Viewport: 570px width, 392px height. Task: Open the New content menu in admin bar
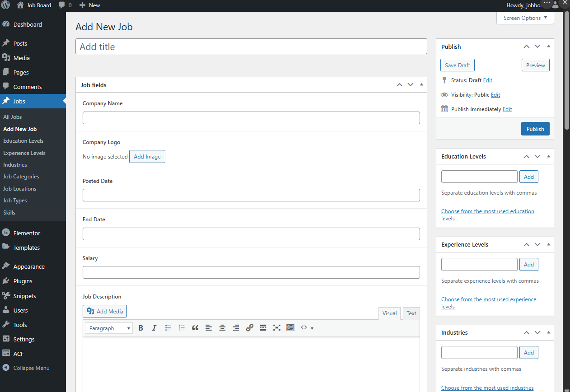(89, 5)
